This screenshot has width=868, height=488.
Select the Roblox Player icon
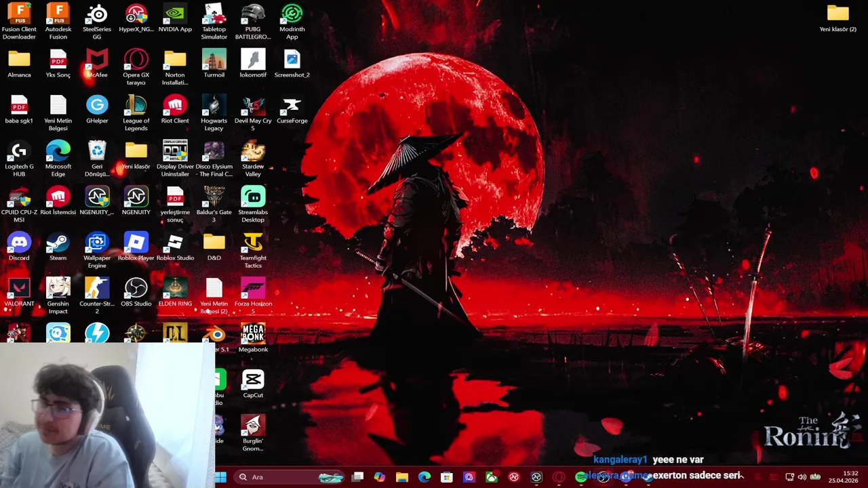click(136, 247)
